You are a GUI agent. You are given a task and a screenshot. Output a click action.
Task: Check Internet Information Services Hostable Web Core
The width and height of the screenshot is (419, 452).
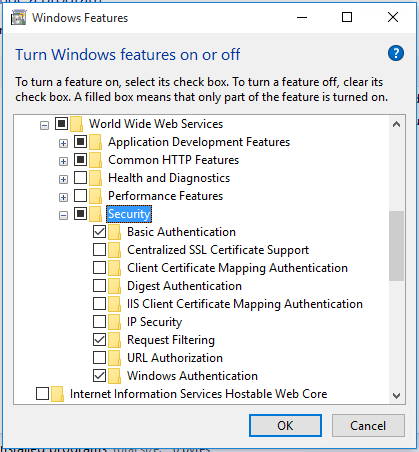point(42,394)
